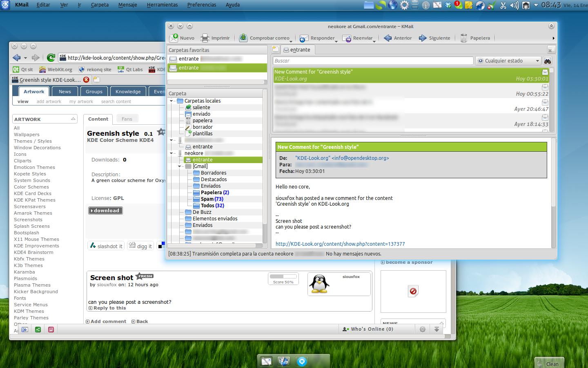Switch to the Fans tab
Screen dimensions: 588x368
pos(127,119)
